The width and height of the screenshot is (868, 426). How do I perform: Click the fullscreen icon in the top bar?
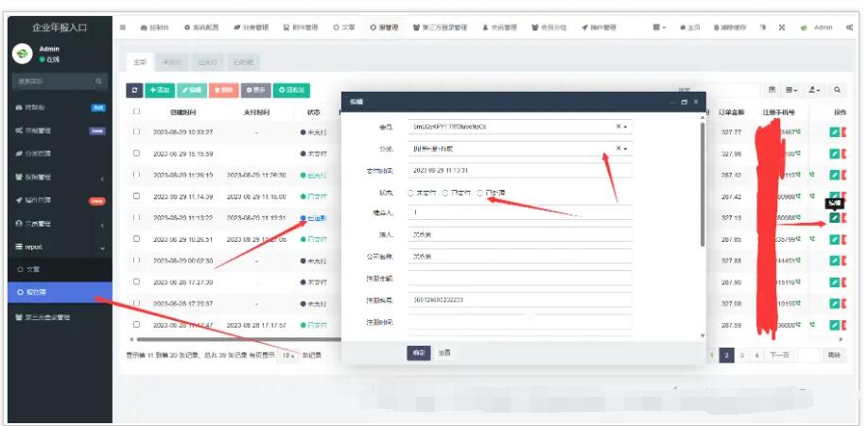click(782, 27)
